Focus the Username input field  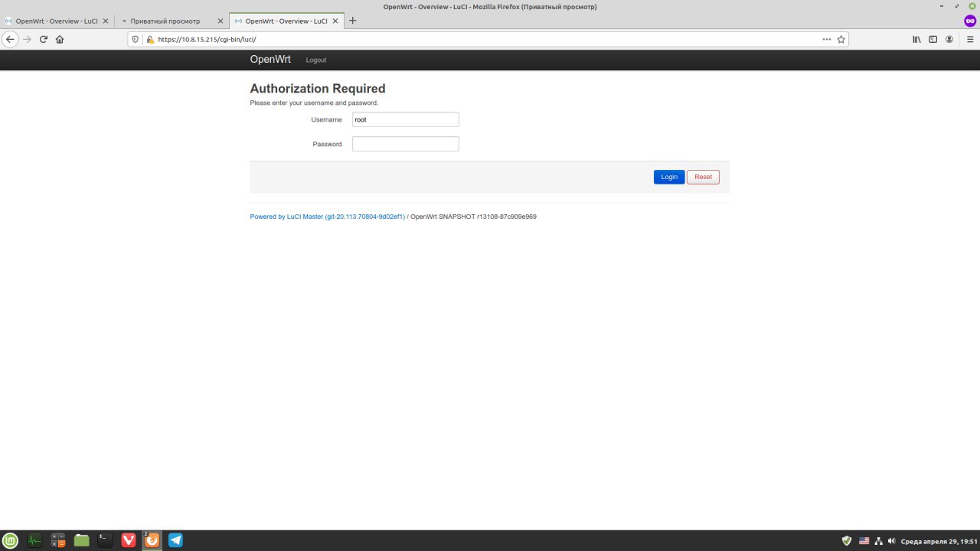point(406,119)
